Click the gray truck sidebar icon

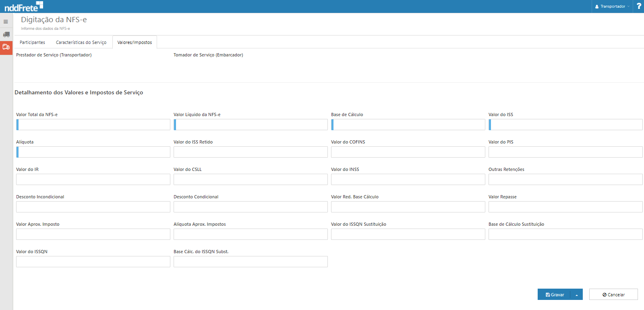pyautogui.click(x=6, y=34)
